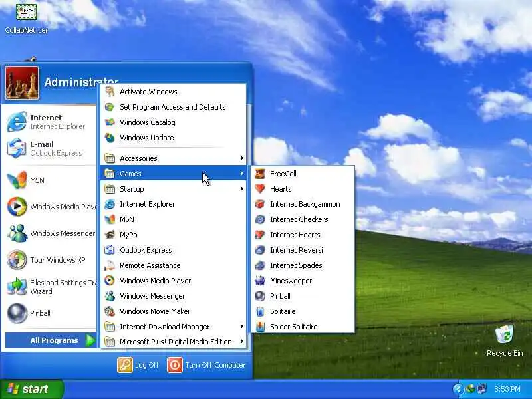Click the Activate Windows keys icon
The height and width of the screenshot is (399, 532).
click(110, 92)
